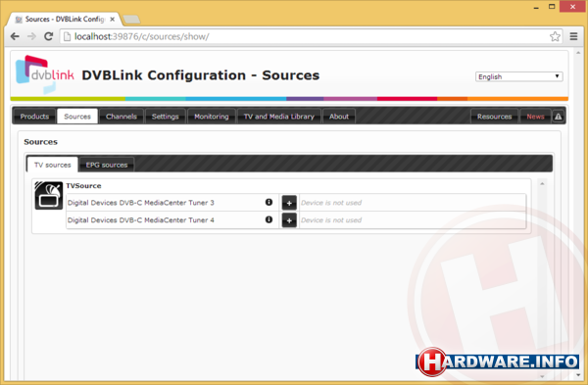Screen dimensions: 588x385
Task: Click the dvblink logo
Action: tap(45, 73)
